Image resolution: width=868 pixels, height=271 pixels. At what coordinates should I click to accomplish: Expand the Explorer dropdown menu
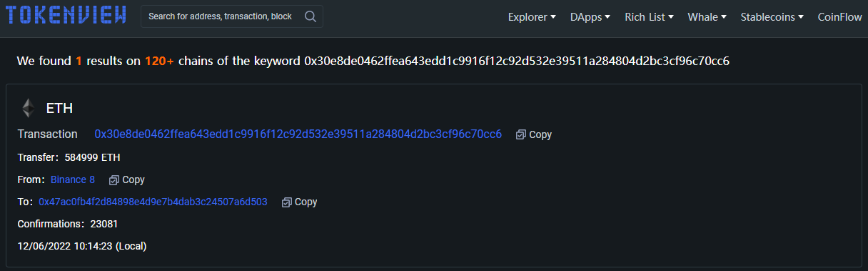[x=532, y=17]
